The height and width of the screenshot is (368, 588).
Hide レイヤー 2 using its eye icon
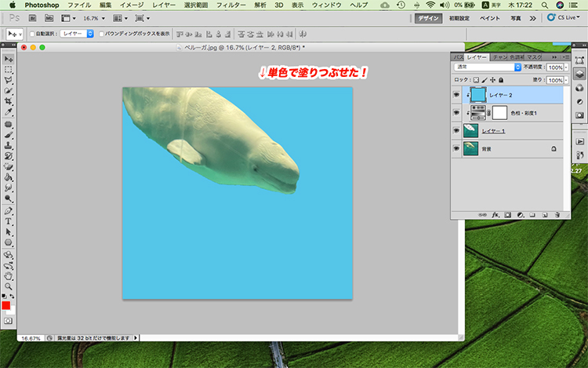pyautogui.click(x=457, y=95)
